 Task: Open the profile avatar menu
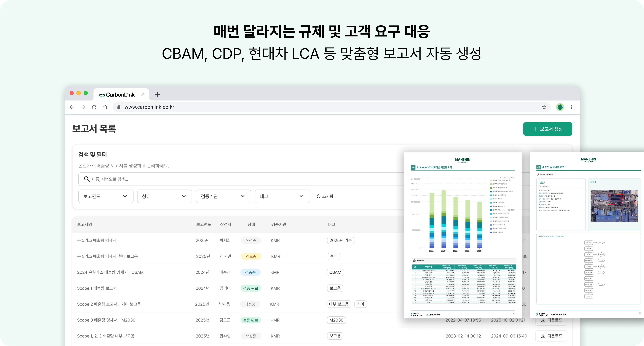(560, 107)
